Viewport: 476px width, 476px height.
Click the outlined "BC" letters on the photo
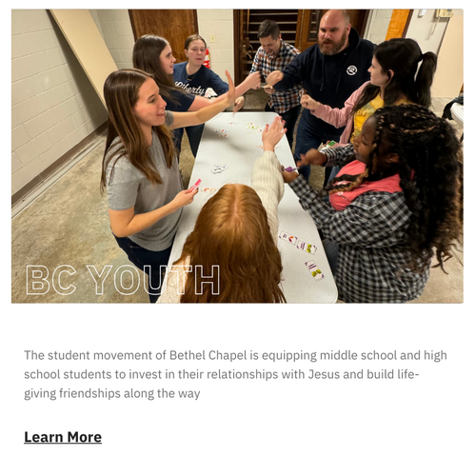51,280
